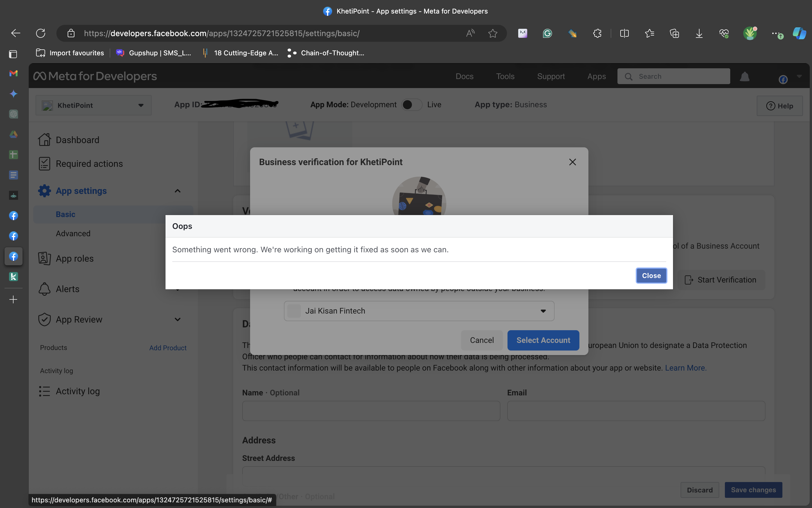Switch to the Gemini sparkle tab

coord(14,94)
